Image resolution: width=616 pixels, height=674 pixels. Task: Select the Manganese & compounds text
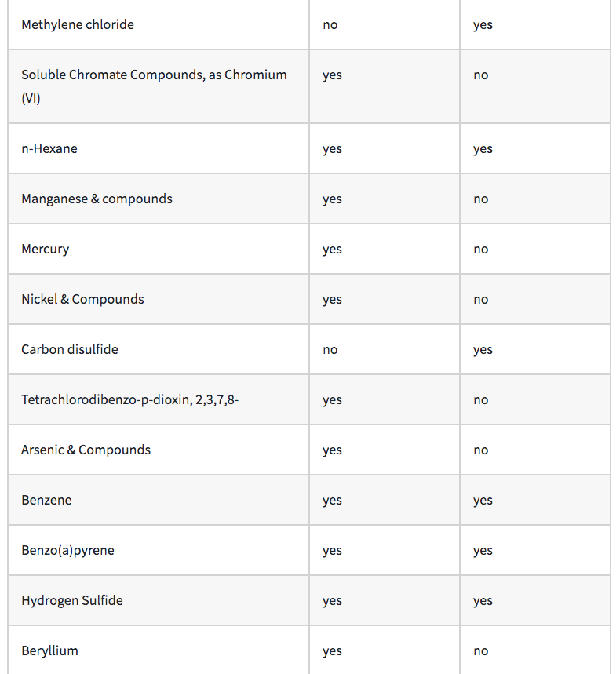(97, 199)
